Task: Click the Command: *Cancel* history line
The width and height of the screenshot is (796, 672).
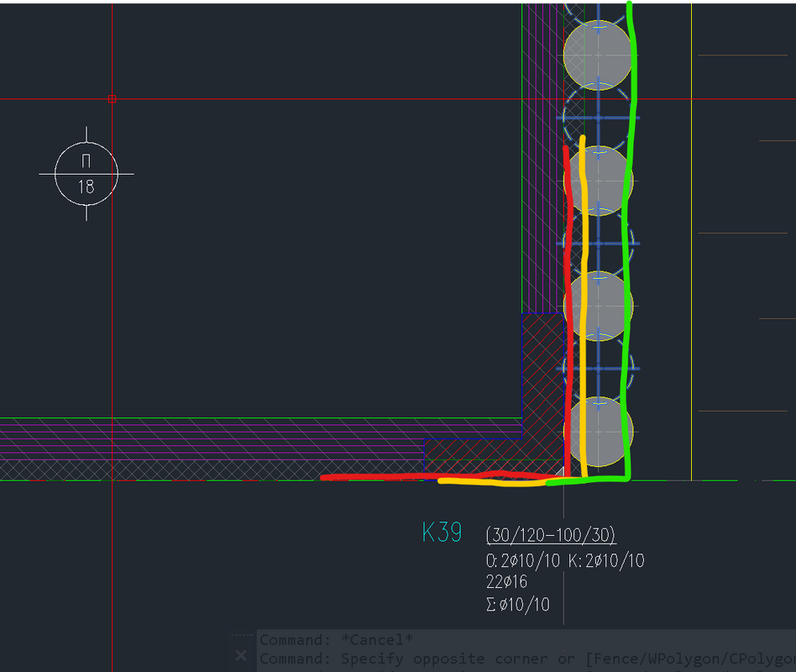Action: [336, 640]
